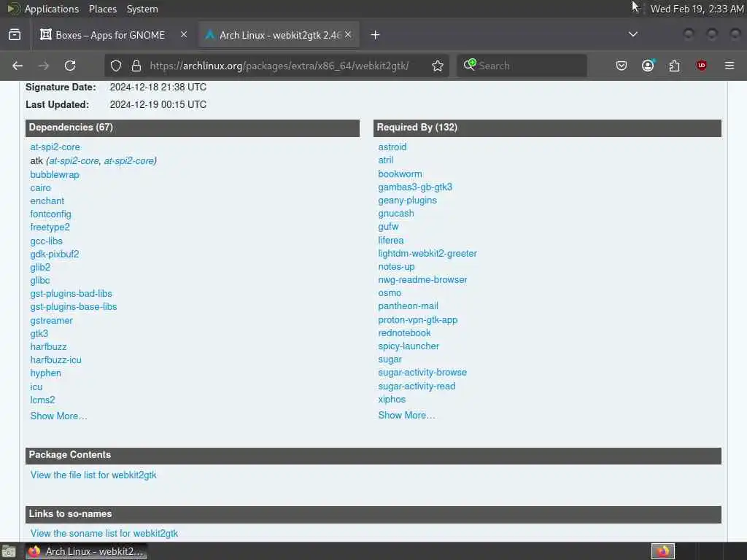Click the Firefox taskbar window button
Viewport: 747px width, 560px height.
click(x=86, y=551)
